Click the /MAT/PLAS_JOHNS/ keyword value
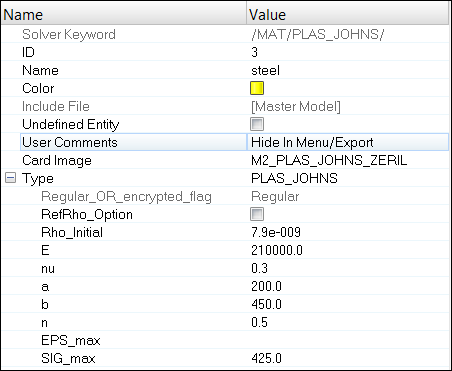Screen dimensions: 452x371 (x=318, y=34)
